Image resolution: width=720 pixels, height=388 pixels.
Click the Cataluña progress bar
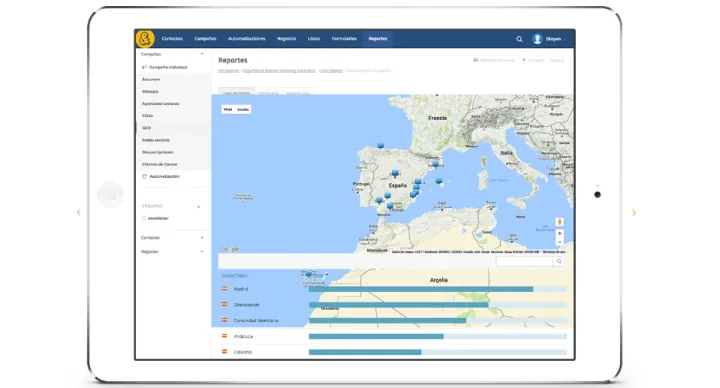coord(438,352)
